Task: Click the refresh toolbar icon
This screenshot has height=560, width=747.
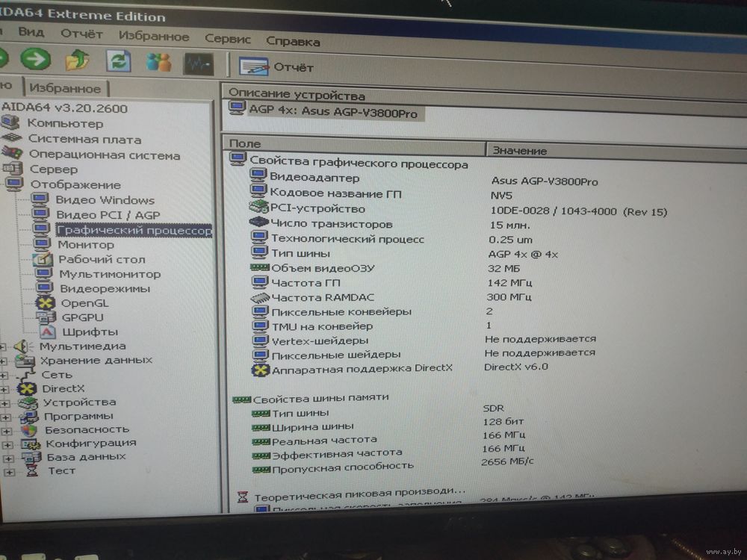Action: point(118,61)
